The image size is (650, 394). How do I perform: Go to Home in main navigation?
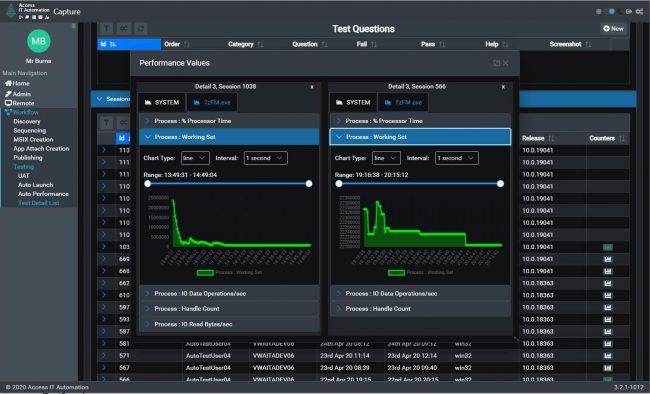click(17, 83)
